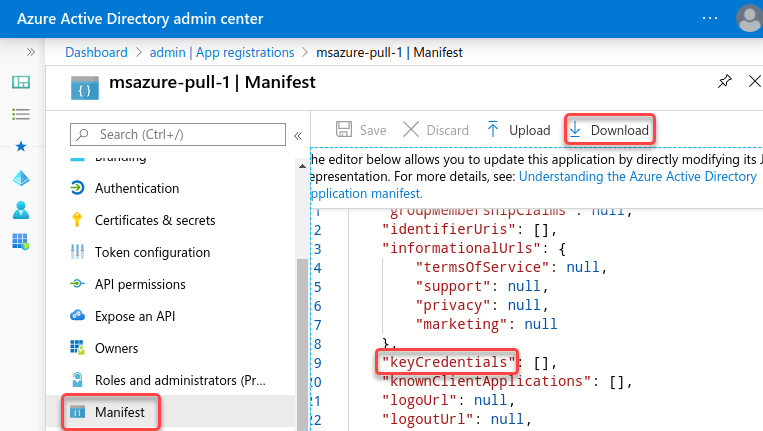Open the top bar ellipsis menu

tap(709, 18)
